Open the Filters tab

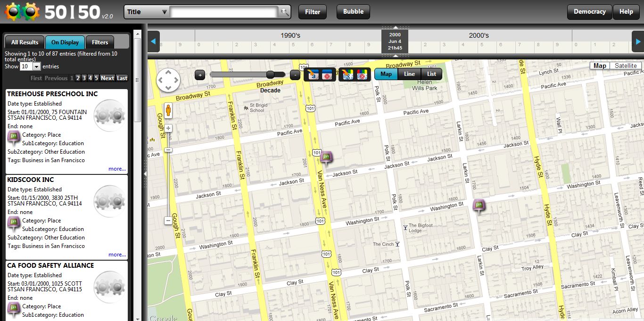click(x=100, y=42)
